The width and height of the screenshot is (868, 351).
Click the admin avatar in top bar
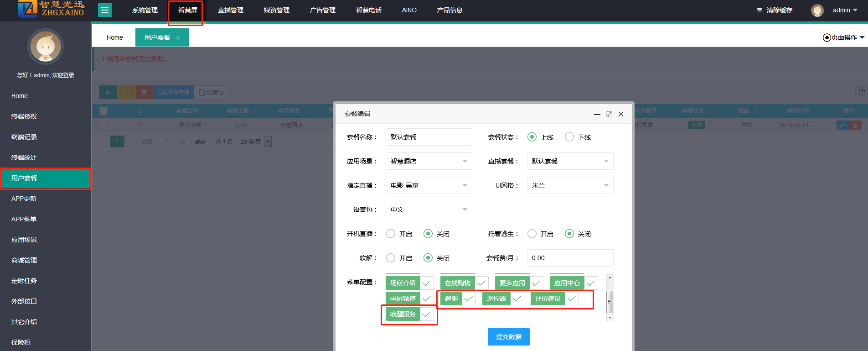point(817,10)
